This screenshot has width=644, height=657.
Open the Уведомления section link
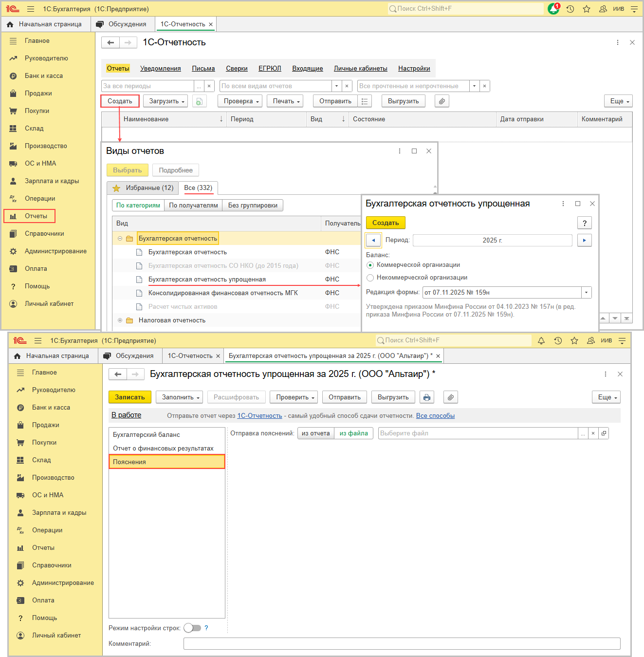tap(161, 69)
